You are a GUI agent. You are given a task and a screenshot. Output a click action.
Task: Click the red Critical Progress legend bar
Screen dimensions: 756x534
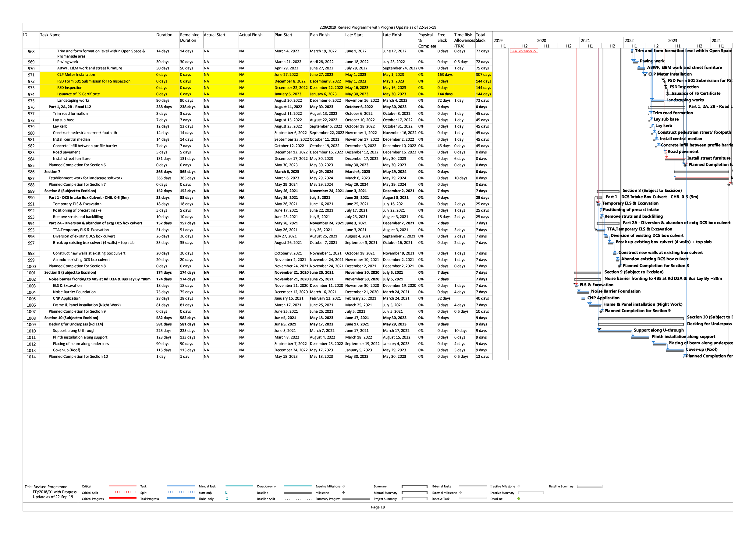pyautogui.click(x=122, y=498)
